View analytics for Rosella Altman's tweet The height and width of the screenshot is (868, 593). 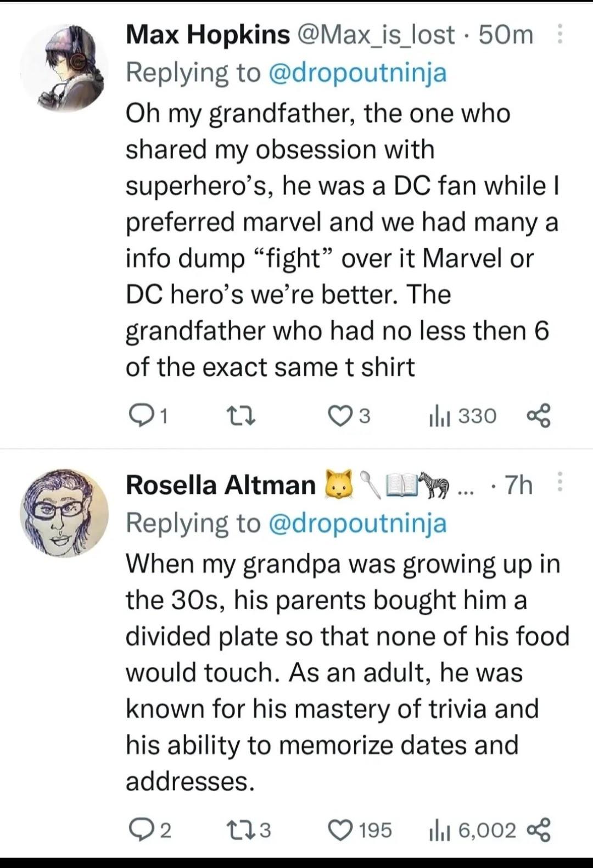point(439,830)
